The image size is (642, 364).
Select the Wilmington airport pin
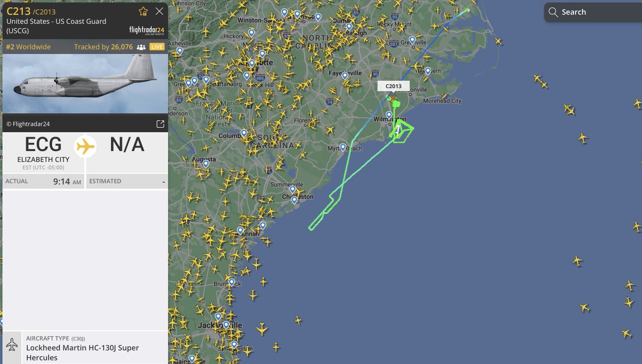pos(389,115)
